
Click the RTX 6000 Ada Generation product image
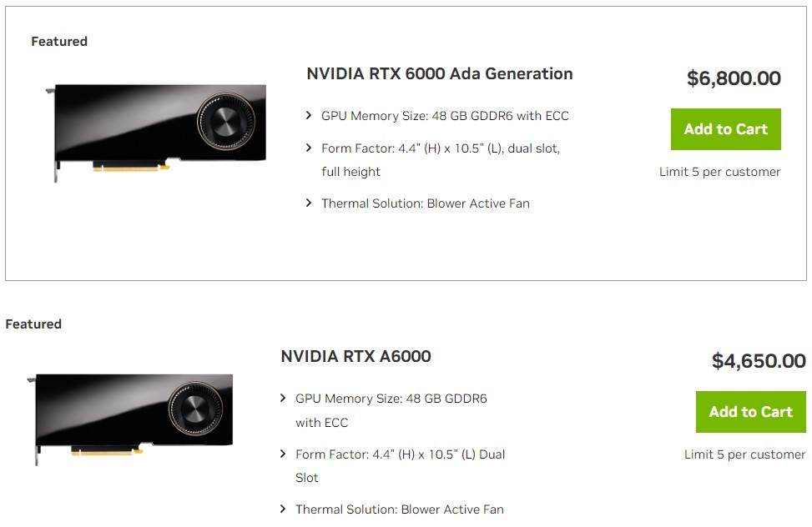pyautogui.click(x=150, y=133)
